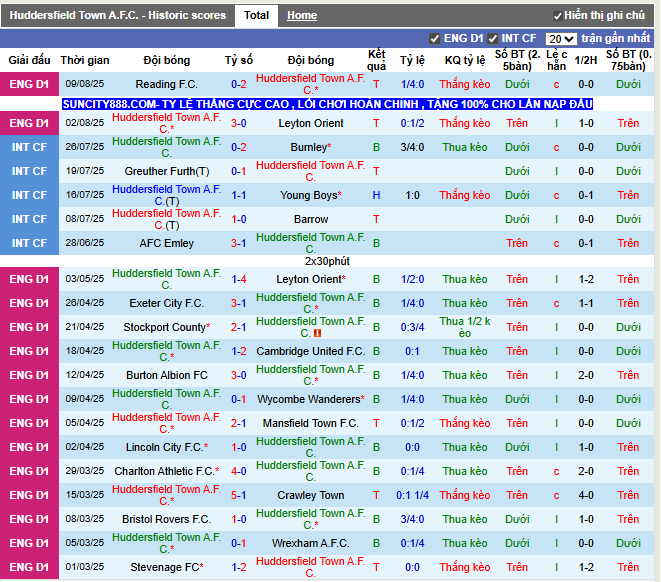Viewport: 661px width, 582px height.
Task: Select Burnley team name
Action: click(309, 148)
